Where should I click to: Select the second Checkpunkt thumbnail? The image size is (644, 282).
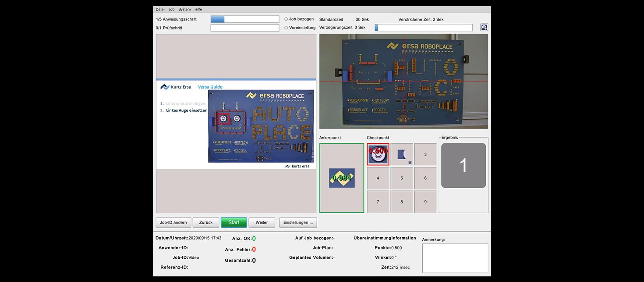402,154
